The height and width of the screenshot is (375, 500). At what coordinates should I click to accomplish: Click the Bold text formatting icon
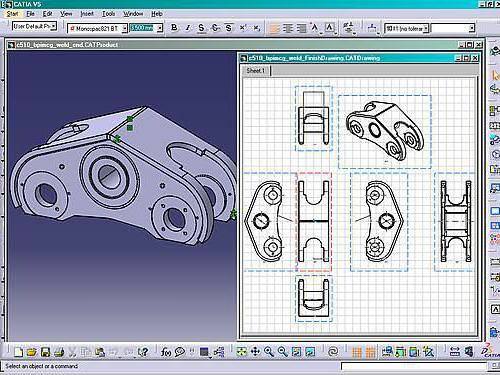(x=174, y=28)
